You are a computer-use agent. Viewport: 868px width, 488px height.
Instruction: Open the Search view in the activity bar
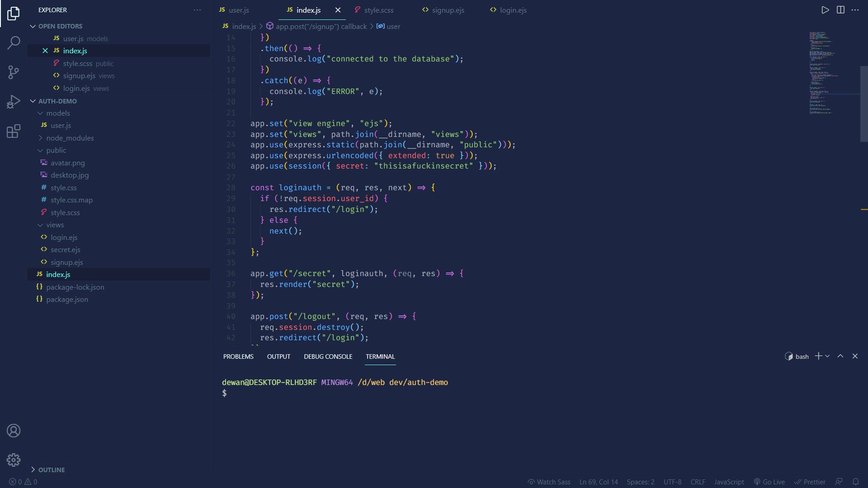pos(14,43)
